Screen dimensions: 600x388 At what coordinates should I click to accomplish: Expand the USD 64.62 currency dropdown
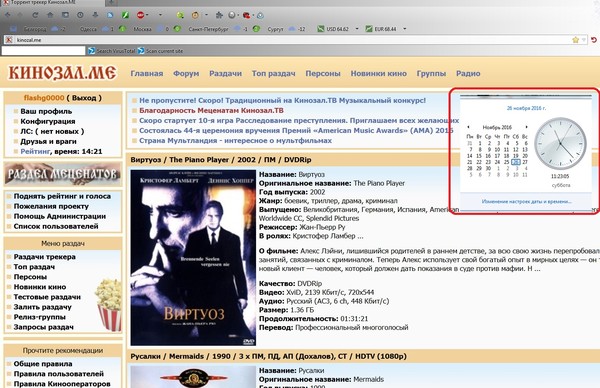357,29
